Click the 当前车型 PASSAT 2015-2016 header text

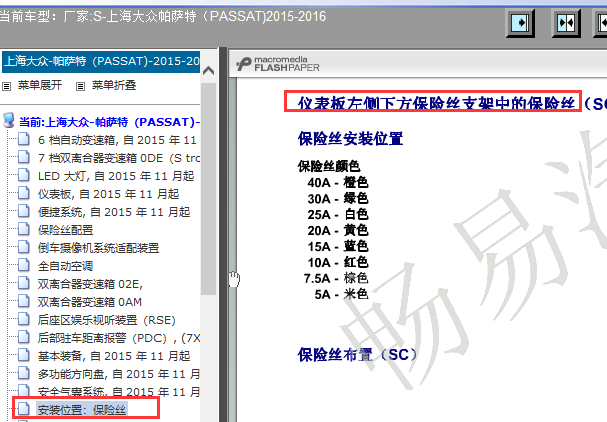point(163,17)
